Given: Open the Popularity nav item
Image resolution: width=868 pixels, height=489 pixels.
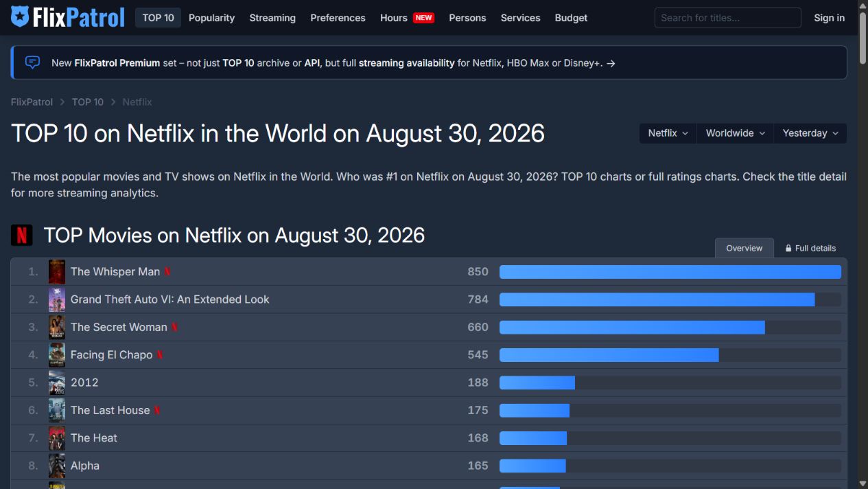Looking at the screenshot, I should 211,18.
